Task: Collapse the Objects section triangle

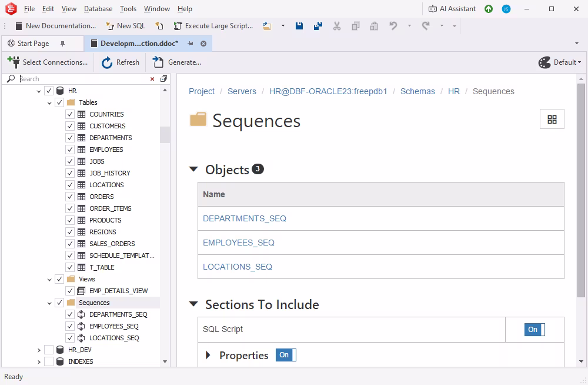Action: pos(193,170)
